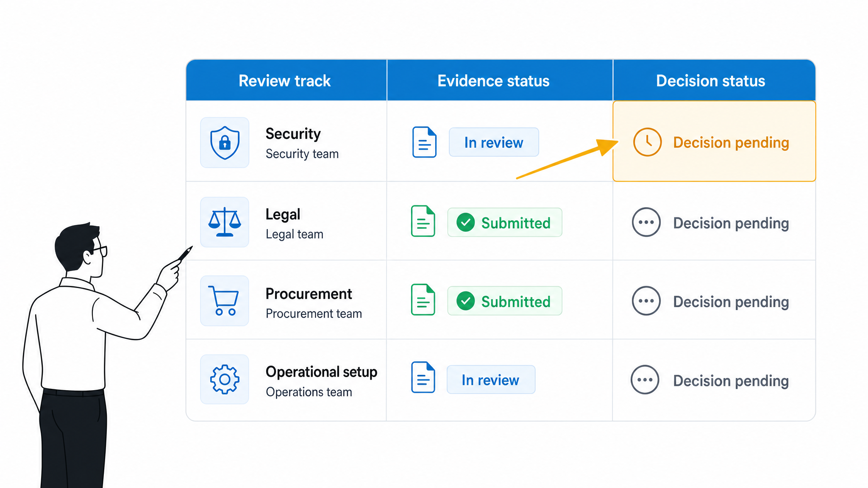
Task: Click the Procurement shopping cart icon
Action: coord(225,301)
